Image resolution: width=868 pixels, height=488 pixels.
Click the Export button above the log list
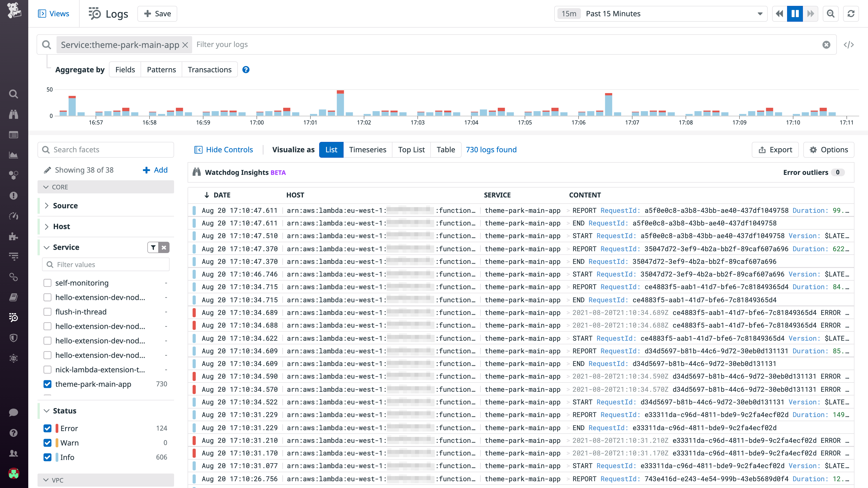click(775, 150)
